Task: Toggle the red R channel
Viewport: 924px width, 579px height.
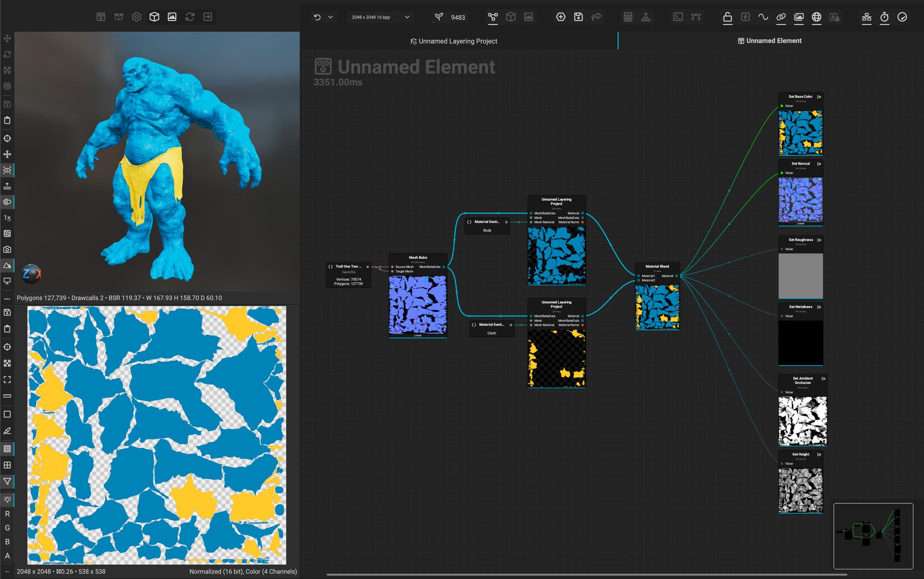Action: click(7, 514)
